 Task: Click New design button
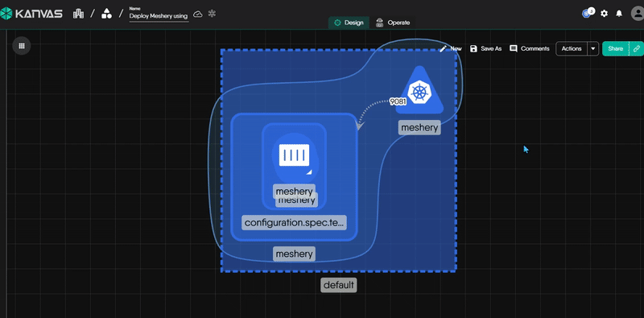pos(451,48)
